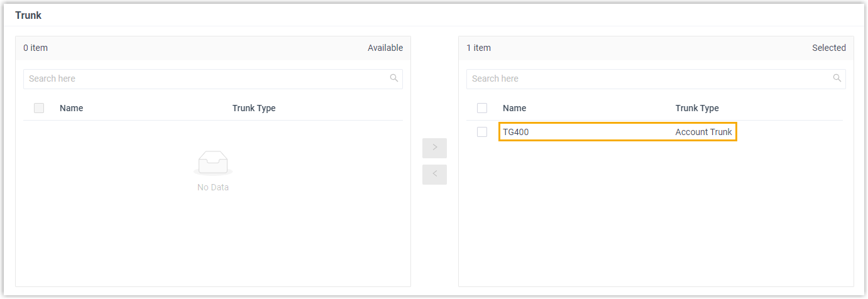Check the TG400 trunk row checkbox
This screenshot has height=299, width=868.
482,132
